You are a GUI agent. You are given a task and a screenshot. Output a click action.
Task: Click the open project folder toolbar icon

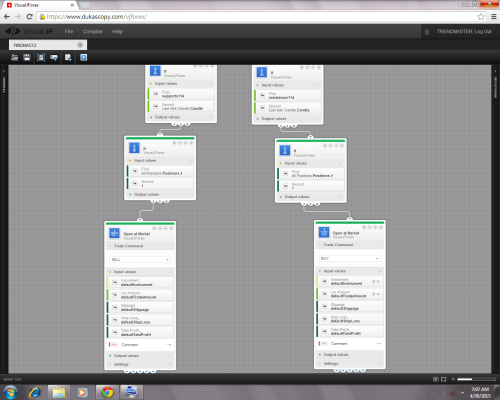pos(14,57)
